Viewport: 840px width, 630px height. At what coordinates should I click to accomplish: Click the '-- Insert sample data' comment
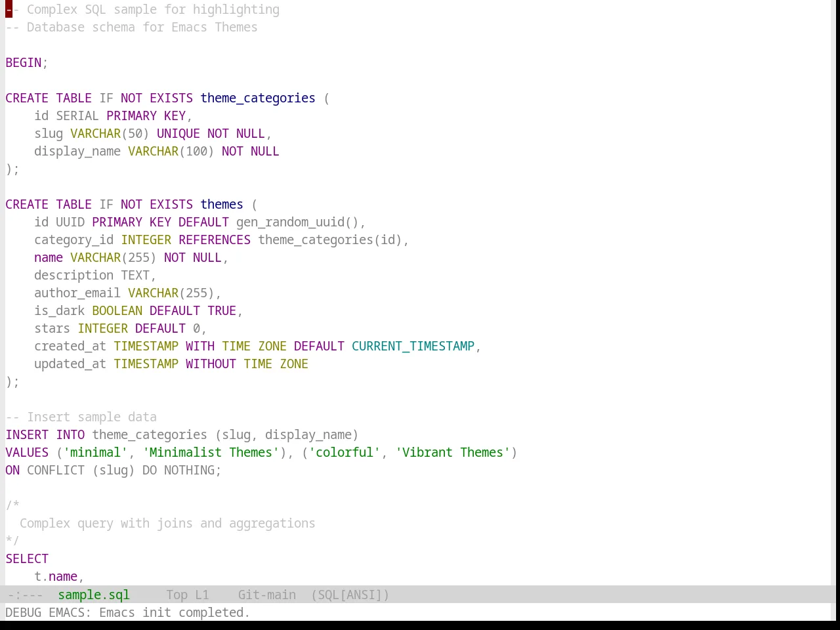tap(81, 417)
